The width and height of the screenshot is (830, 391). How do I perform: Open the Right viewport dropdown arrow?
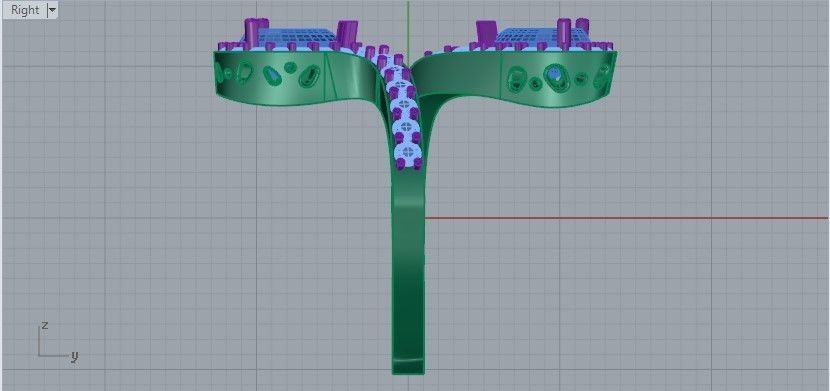click(52, 10)
